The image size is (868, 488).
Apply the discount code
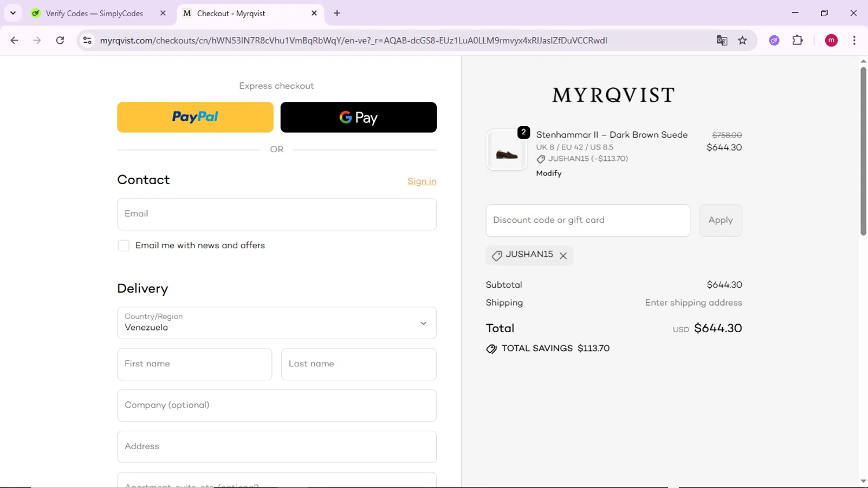(720, 221)
